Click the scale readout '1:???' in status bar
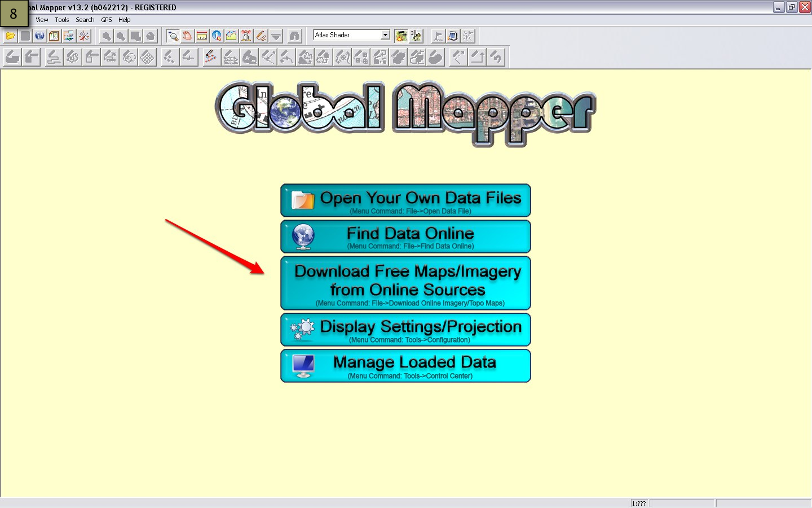 click(x=639, y=503)
